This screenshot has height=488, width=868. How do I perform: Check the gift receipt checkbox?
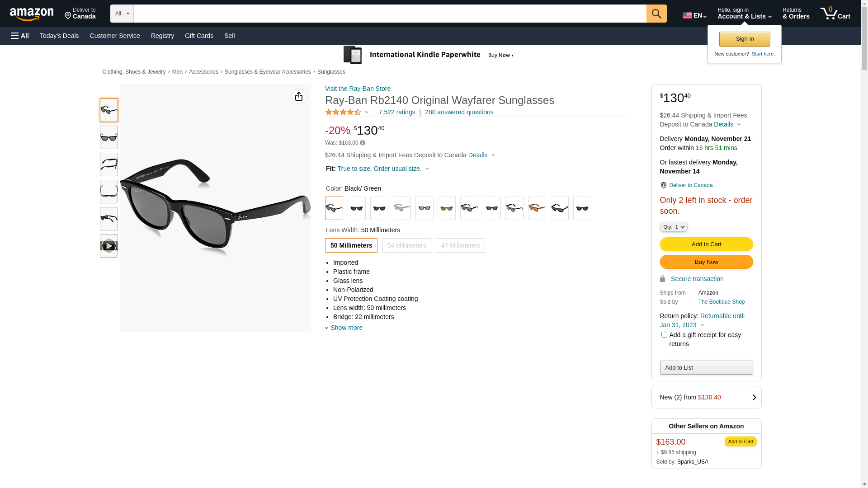[x=664, y=335]
